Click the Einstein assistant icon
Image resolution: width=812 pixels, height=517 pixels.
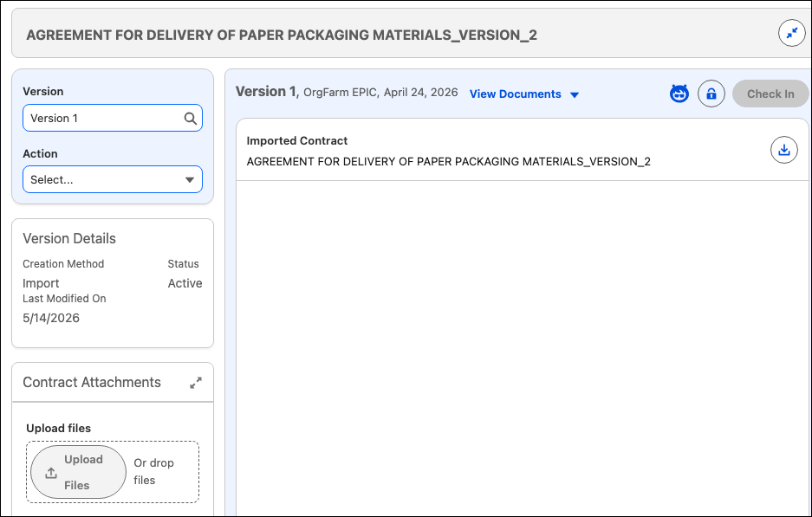pyautogui.click(x=679, y=94)
